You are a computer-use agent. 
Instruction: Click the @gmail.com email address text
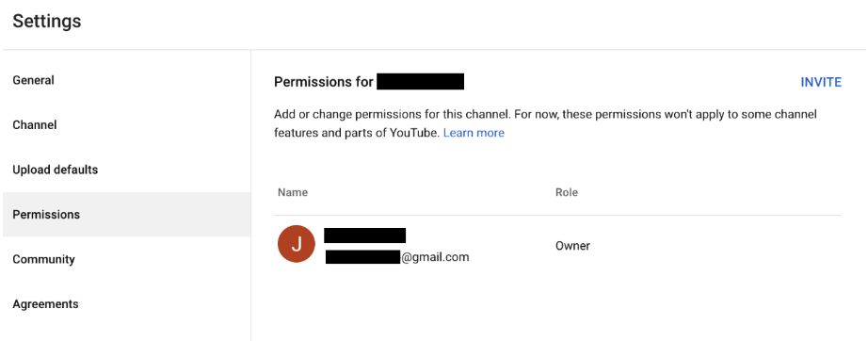click(x=435, y=257)
